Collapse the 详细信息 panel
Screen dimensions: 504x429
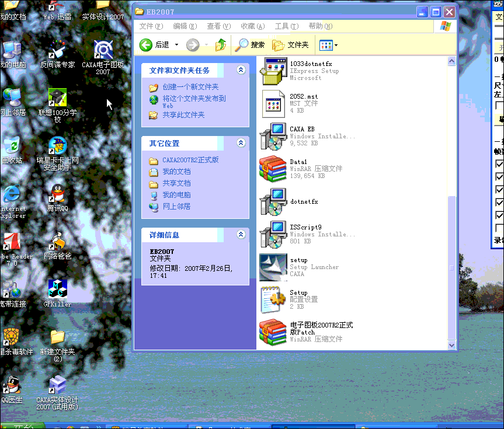[x=241, y=235]
